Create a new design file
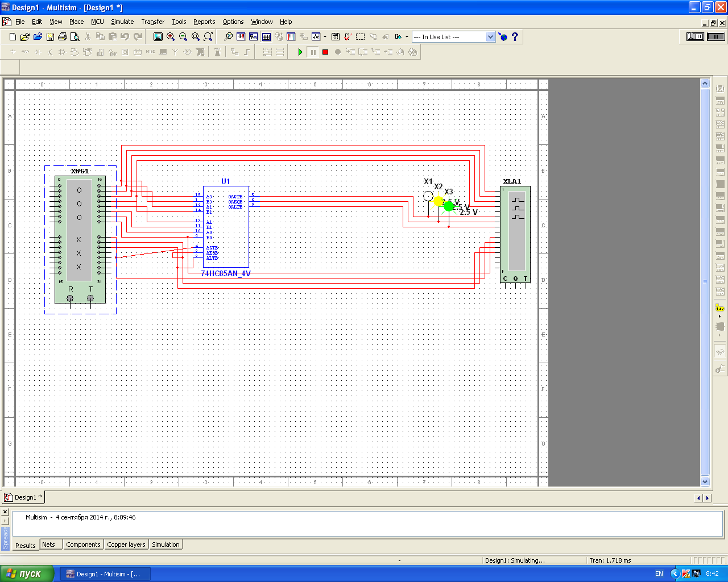Image resolution: width=728 pixels, height=582 pixels. coord(13,37)
